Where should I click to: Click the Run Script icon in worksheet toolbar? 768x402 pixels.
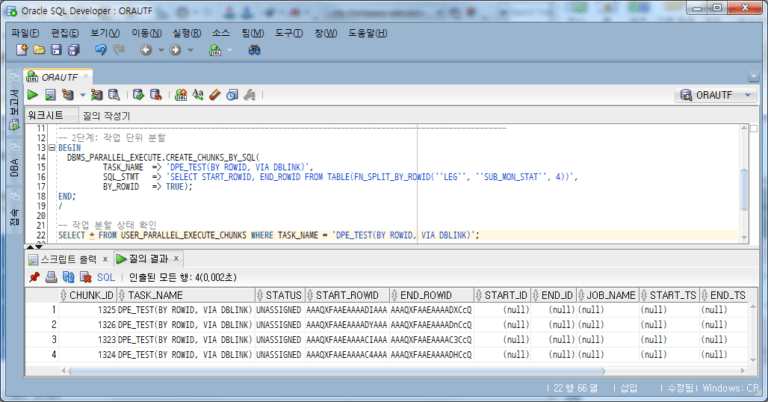pyautogui.click(x=50, y=95)
